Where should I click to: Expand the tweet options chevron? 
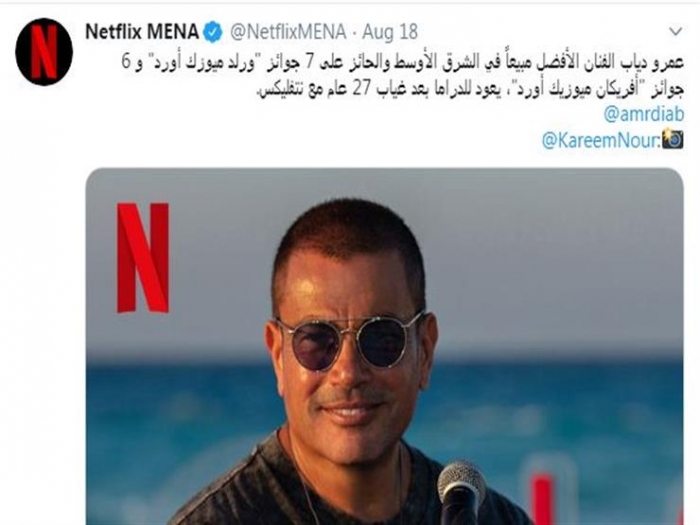676,32
